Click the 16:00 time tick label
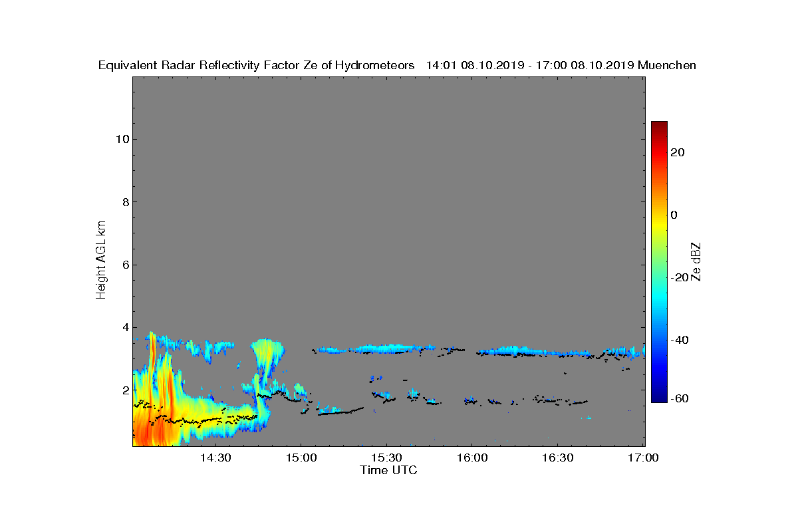Screen dimensions: 798x532 pyautogui.click(x=471, y=458)
